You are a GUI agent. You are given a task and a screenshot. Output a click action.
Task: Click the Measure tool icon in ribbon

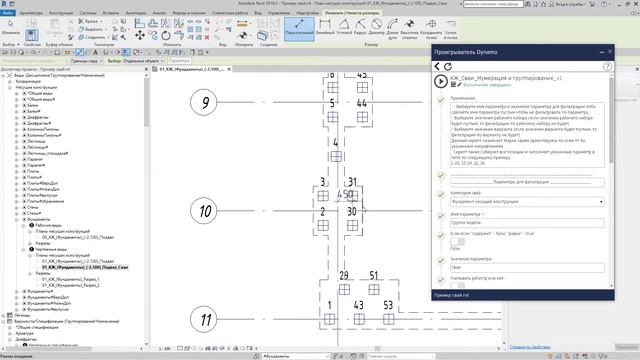click(x=242, y=24)
